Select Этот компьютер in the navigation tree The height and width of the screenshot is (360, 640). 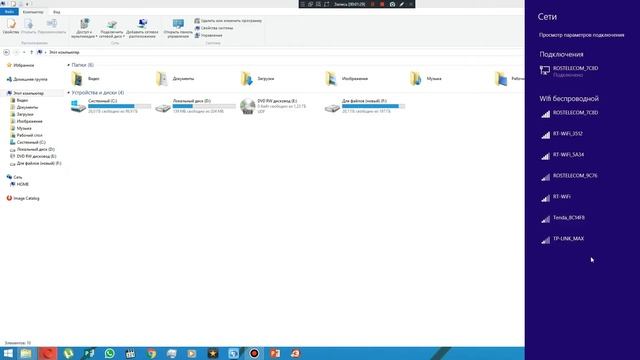25,93
